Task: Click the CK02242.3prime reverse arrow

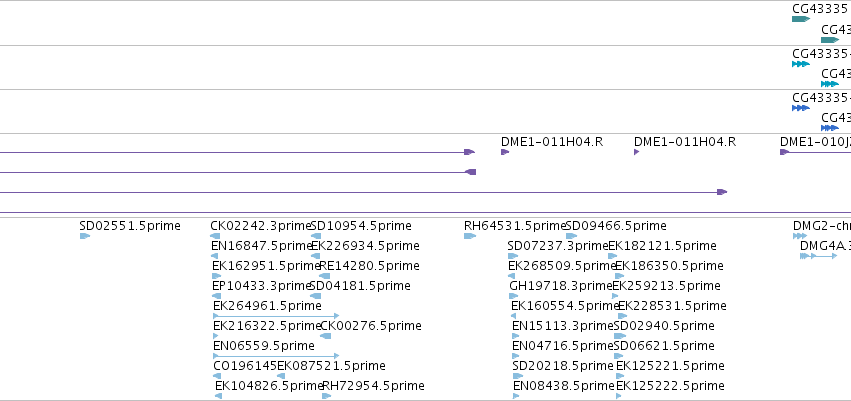Action: click(x=215, y=236)
